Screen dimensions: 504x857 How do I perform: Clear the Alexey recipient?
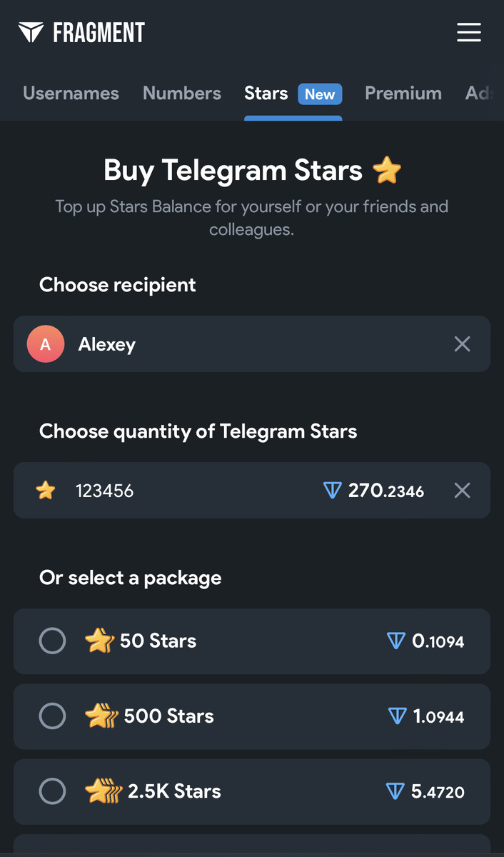click(462, 344)
